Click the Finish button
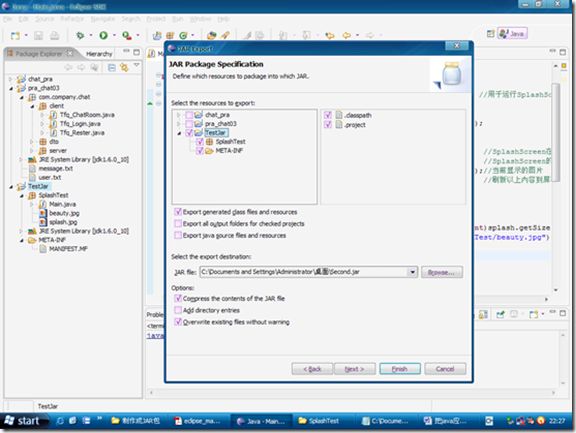This screenshot has height=433, width=576. point(400,369)
